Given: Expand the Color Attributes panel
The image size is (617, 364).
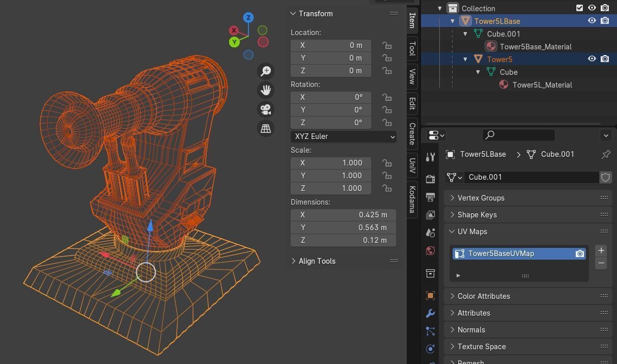Looking at the screenshot, I should pyautogui.click(x=452, y=296).
